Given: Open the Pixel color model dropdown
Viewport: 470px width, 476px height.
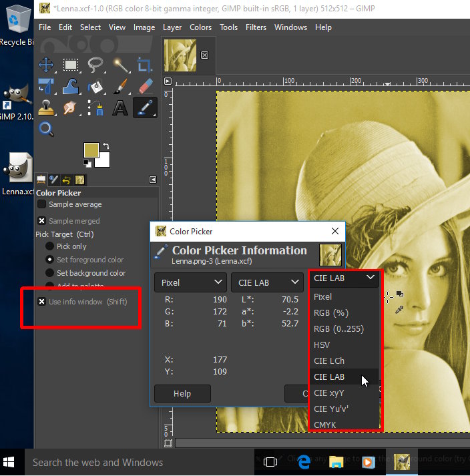Looking at the screenshot, I should click(x=191, y=282).
